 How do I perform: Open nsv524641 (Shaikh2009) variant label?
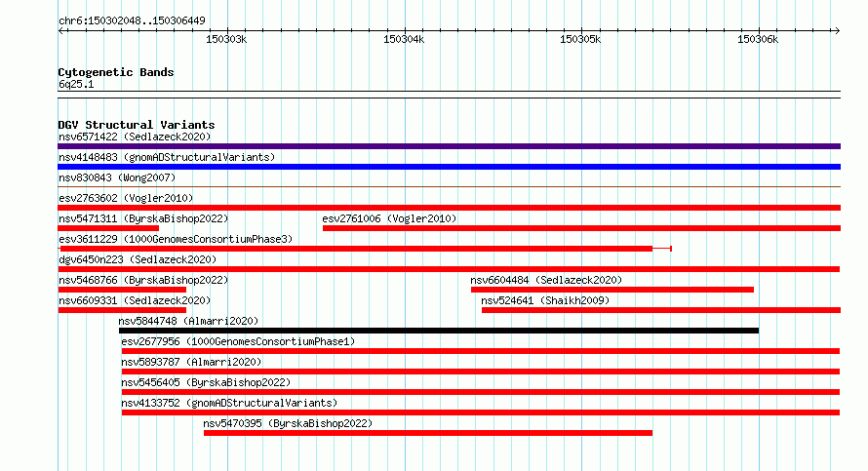[545, 300]
